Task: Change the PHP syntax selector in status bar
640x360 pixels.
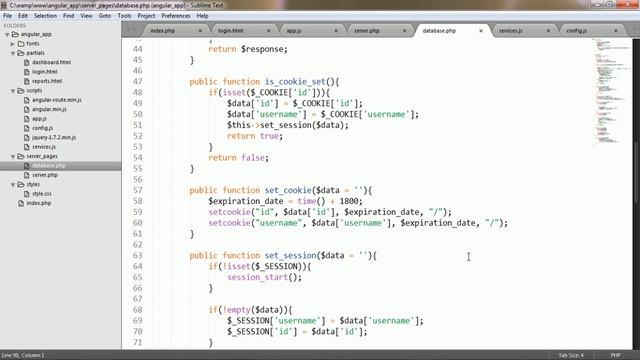Action: [616, 355]
